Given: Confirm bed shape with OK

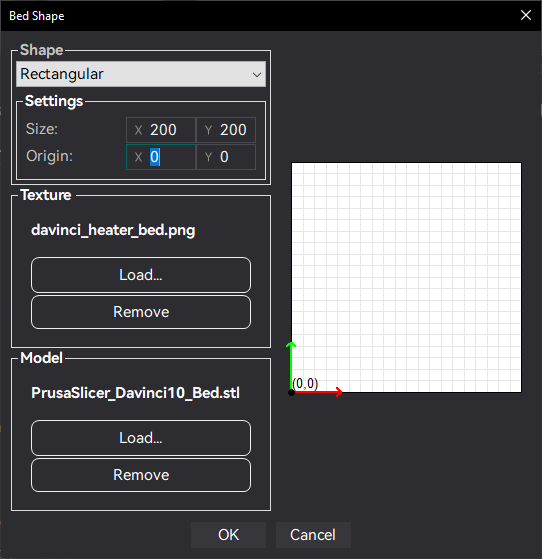Looking at the screenshot, I should click(x=228, y=535).
